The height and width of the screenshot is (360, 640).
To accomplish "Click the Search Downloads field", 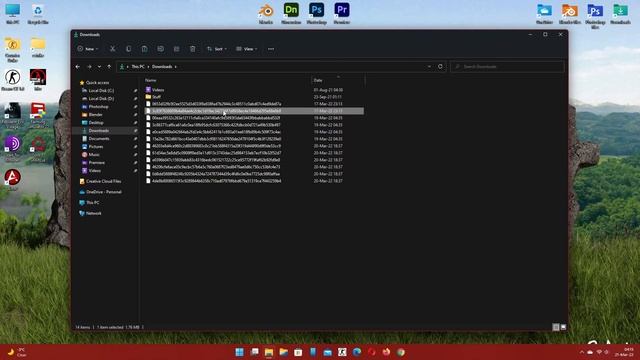I will click(507, 67).
